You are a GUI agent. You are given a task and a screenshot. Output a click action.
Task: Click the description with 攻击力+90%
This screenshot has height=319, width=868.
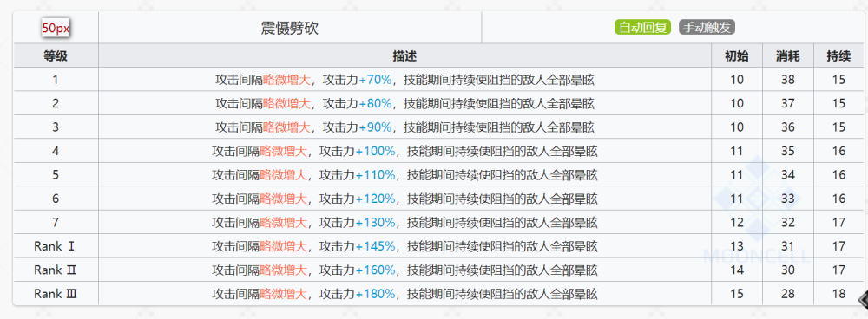pyautogui.click(x=404, y=127)
